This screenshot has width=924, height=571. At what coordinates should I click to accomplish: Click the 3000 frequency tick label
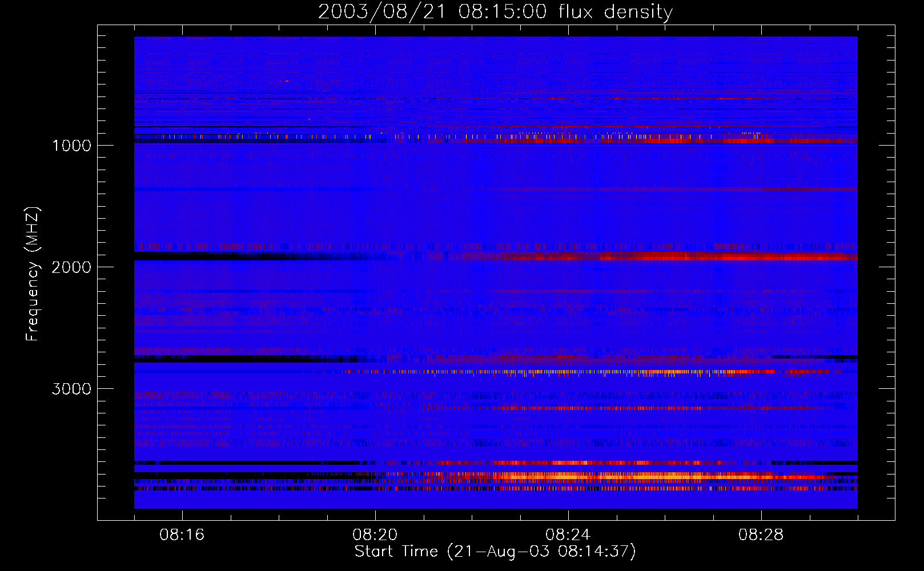click(71, 389)
